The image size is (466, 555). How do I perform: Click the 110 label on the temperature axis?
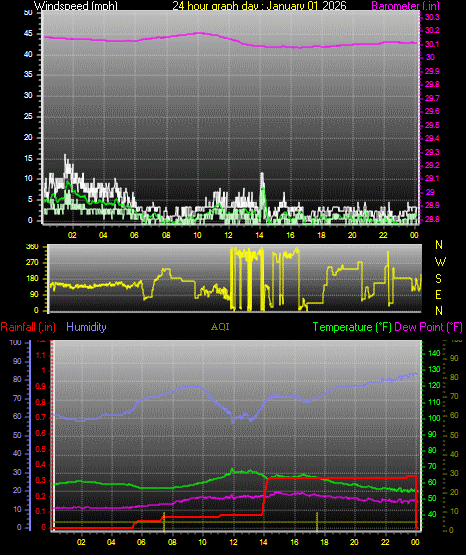click(x=434, y=402)
